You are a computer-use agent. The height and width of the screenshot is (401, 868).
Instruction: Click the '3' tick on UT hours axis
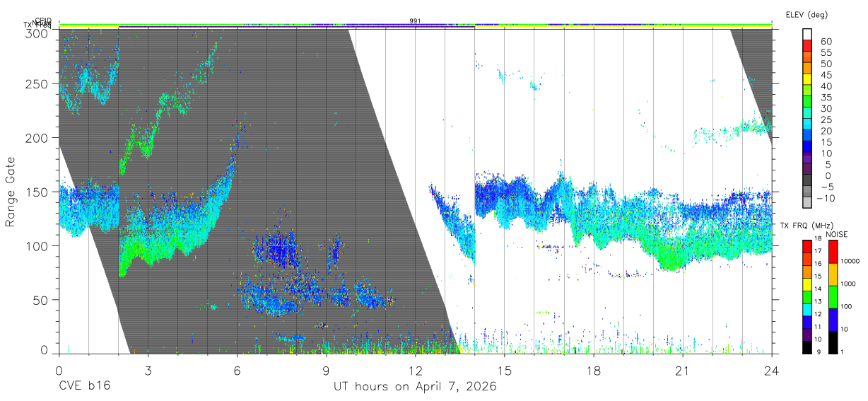(148, 371)
